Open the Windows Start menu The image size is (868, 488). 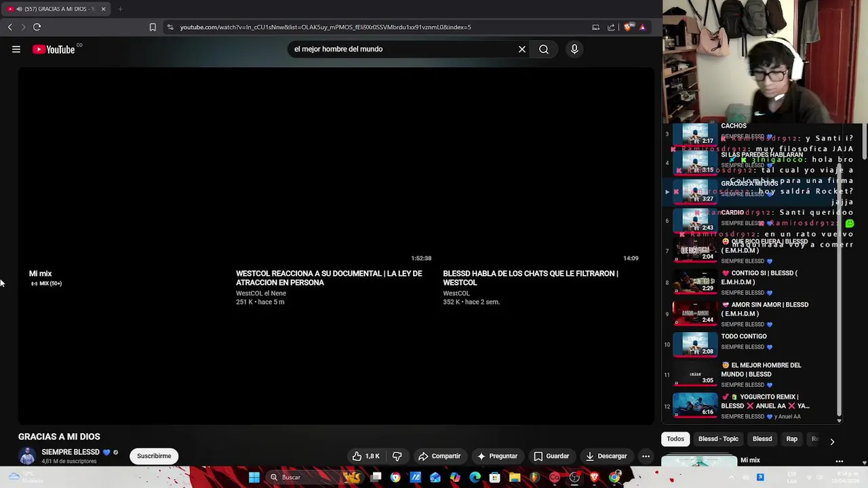pos(254,477)
